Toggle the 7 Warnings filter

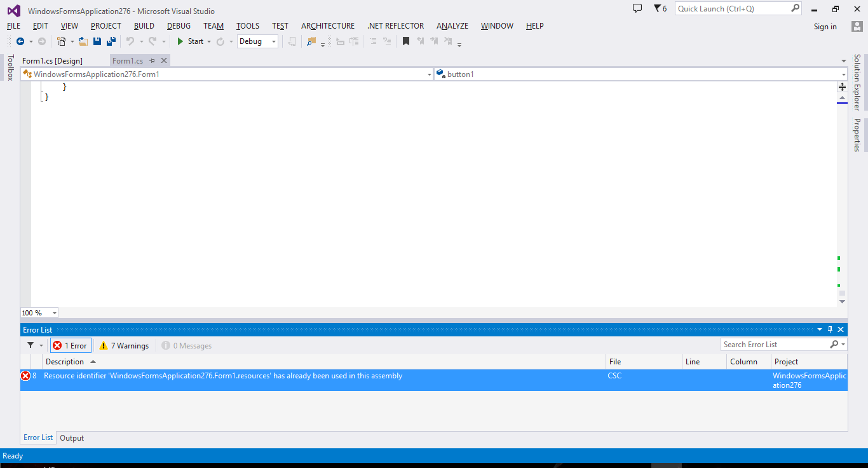(125, 345)
